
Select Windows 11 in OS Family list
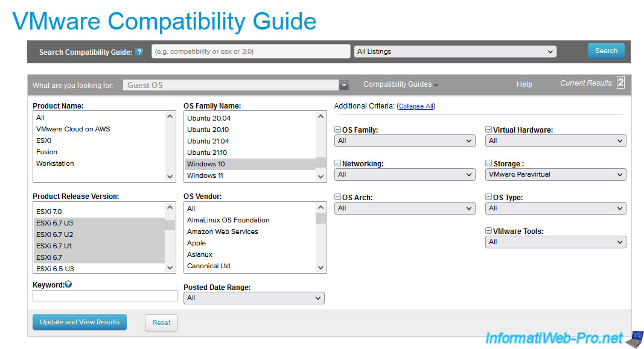205,175
